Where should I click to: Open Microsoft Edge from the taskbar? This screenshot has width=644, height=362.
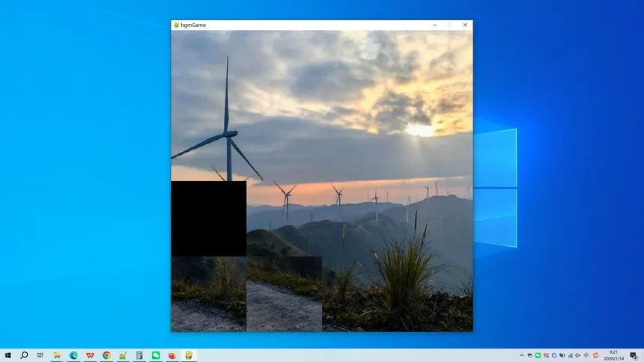(x=73, y=355)
